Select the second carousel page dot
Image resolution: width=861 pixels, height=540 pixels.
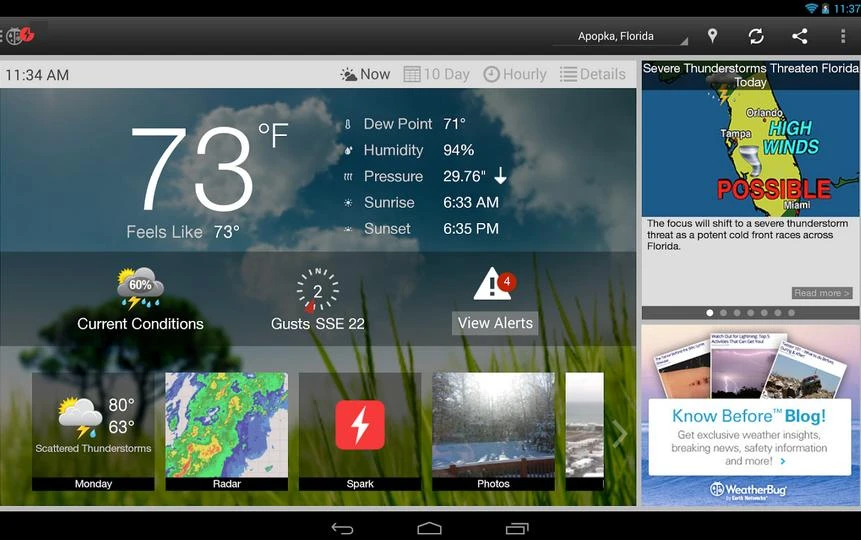tap(723, 313)
